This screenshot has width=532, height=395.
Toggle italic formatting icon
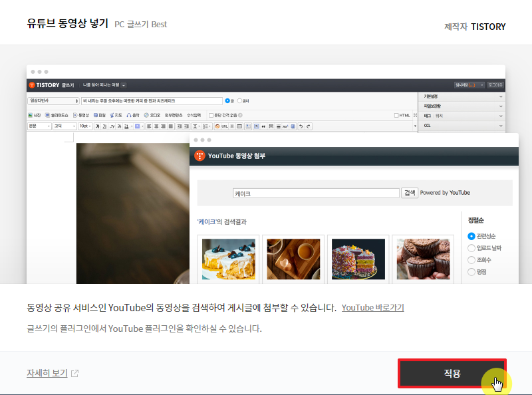(112, 126)
